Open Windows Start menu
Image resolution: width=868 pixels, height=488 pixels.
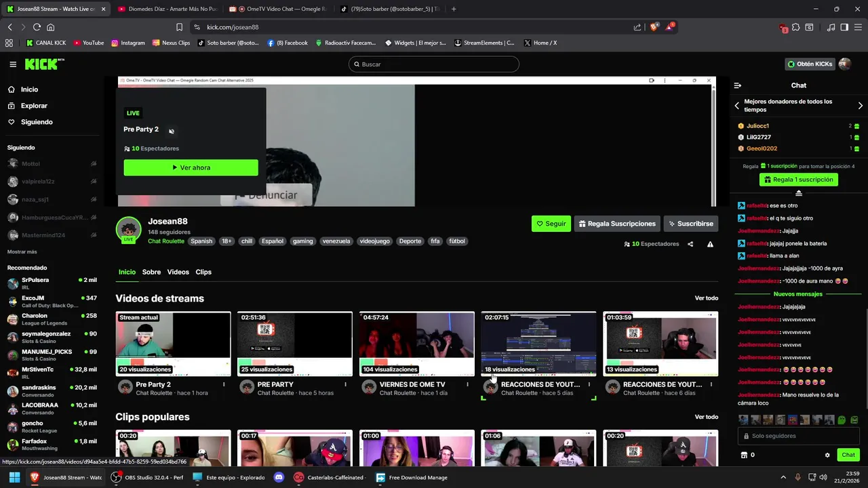point(14,477)
